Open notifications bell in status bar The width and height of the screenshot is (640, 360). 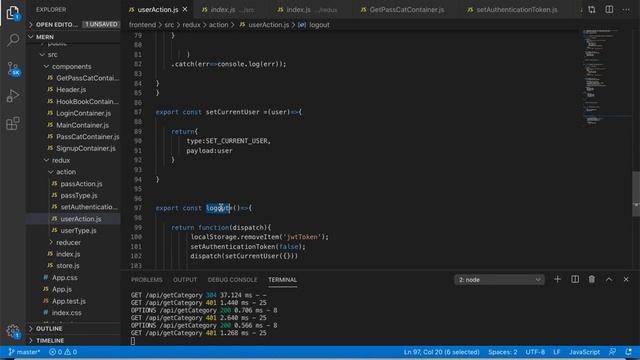click(x=628, y=352)
